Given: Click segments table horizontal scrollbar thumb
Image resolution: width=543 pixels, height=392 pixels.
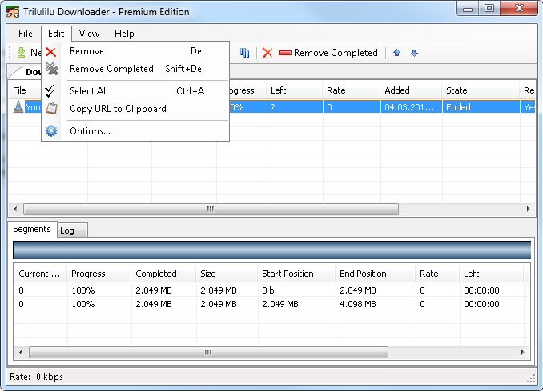Looking at the screenshot, I should pyautogui.click(x=208, y=352).
